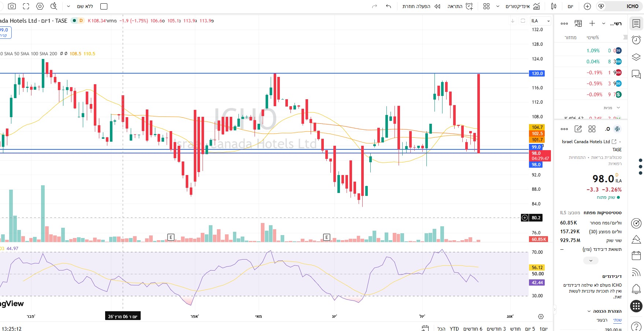Sort the watchlist by מחזור column
Screen dimensions: 644x331
pyautogui.click(x=570, y=37)
